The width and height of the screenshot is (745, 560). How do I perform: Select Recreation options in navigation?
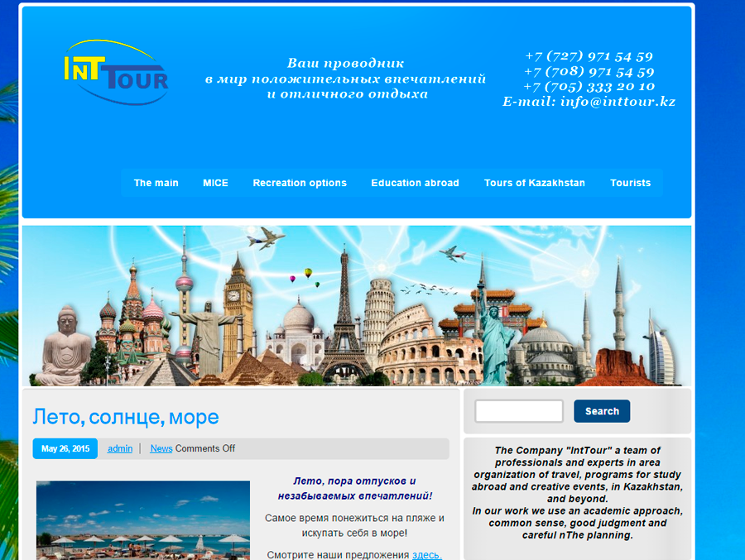tap(300, 183)
